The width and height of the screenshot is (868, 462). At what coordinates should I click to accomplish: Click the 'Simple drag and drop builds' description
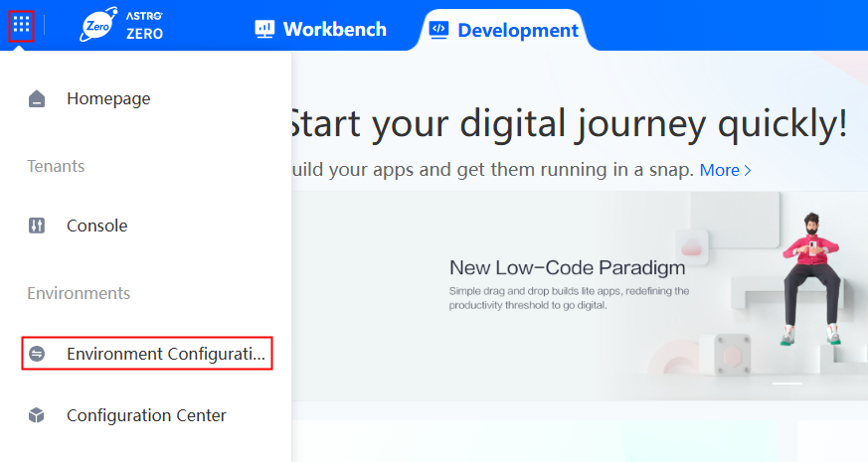tap(569, 298)
